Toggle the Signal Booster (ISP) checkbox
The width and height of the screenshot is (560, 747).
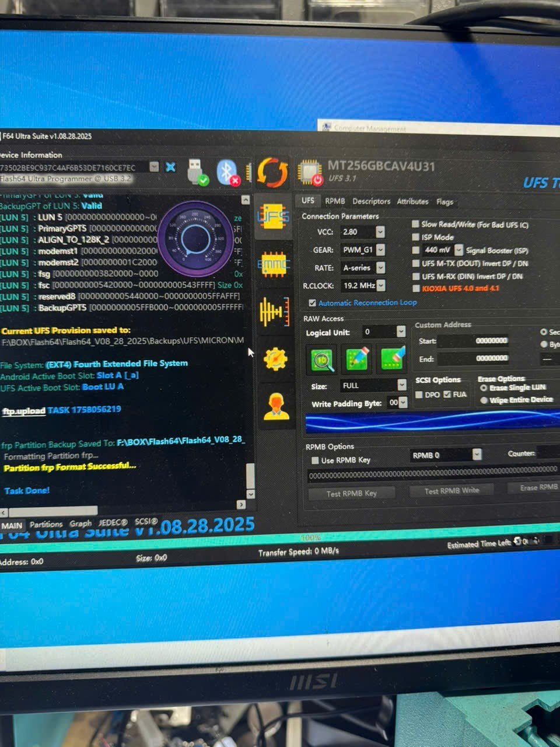tap(416, 250)
